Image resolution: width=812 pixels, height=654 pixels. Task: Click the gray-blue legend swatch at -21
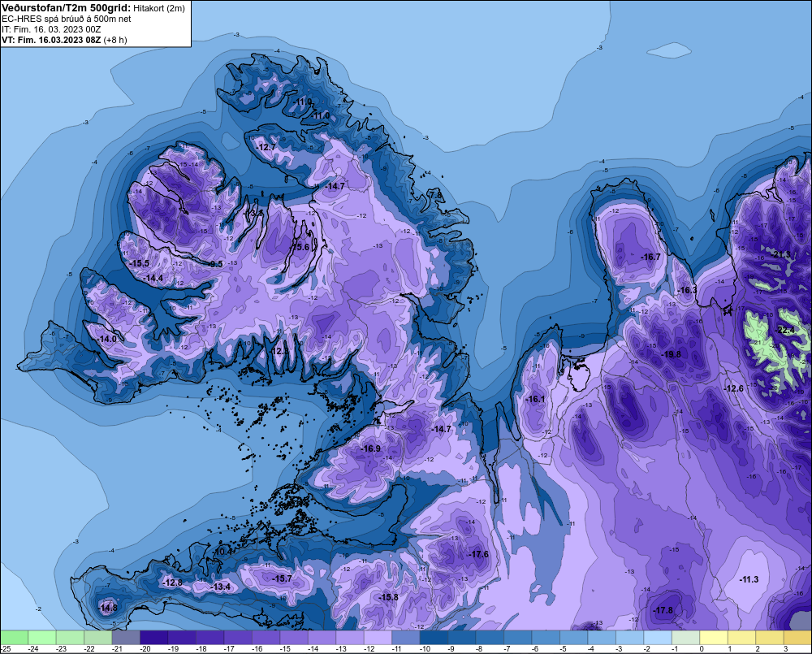pyautogui.click(x=126, y=638)
